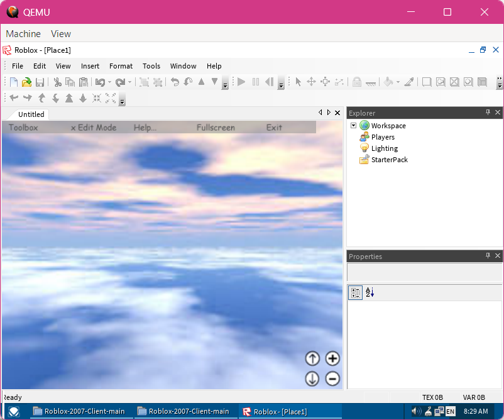Click Toolbox in the viewport bar
Screen dimensions: 504x420
[23, 128]
